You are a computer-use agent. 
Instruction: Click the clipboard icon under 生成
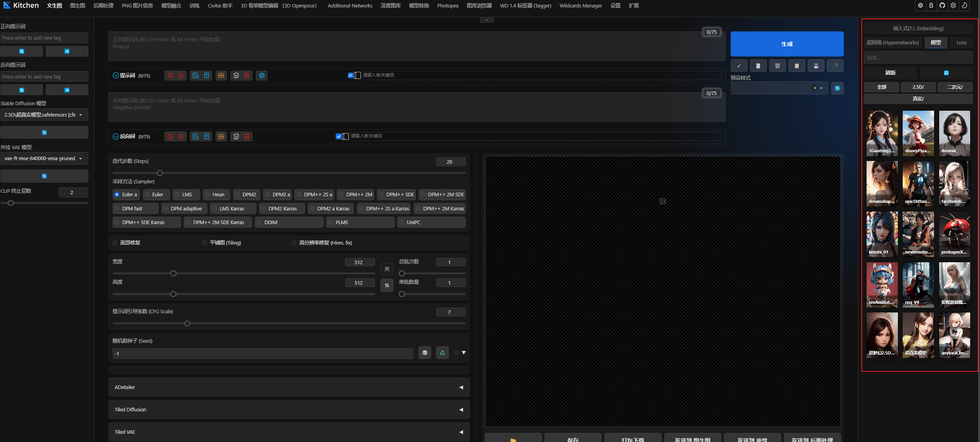tap(797, 66)
